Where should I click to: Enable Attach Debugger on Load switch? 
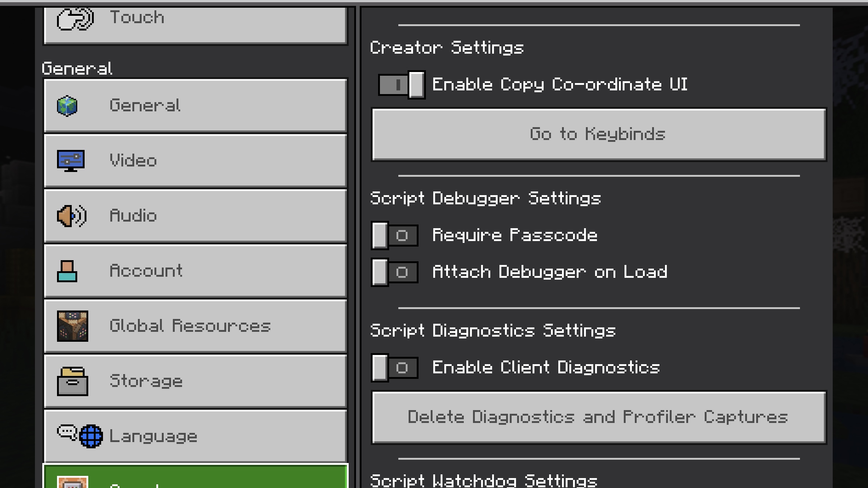pos(395,272)
